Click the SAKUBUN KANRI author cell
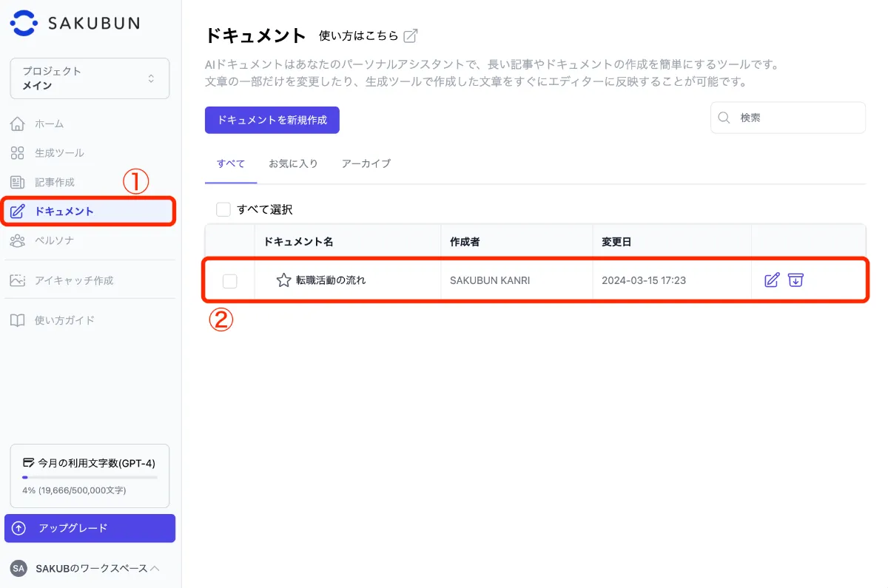 tap(490, 280)
